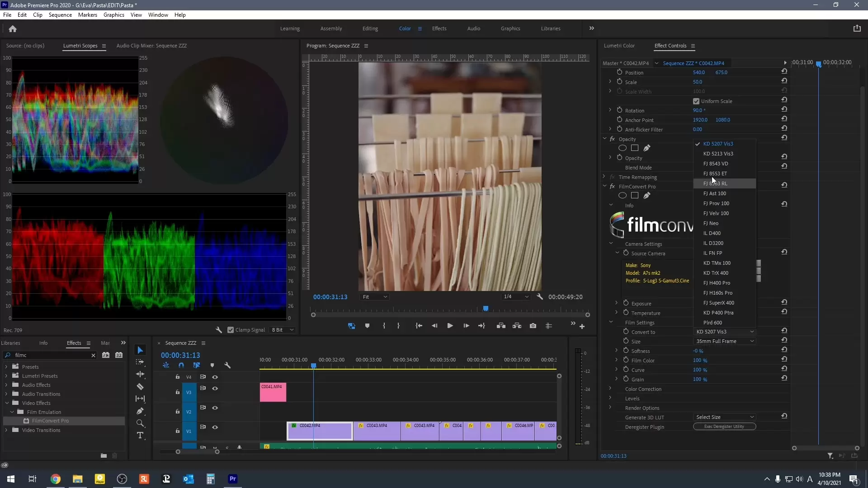Reset the Position parameter
The image size is (868, 488).
click(784, 71)
